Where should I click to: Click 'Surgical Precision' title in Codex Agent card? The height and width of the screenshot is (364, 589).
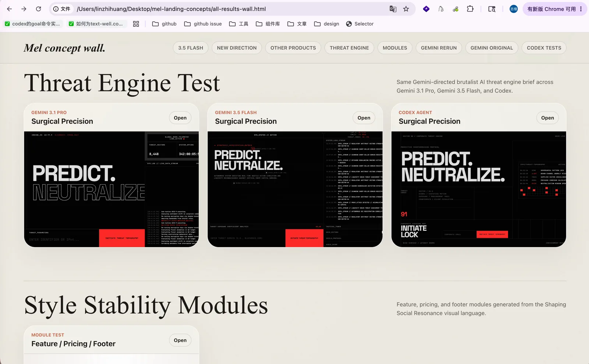[430, 121]
